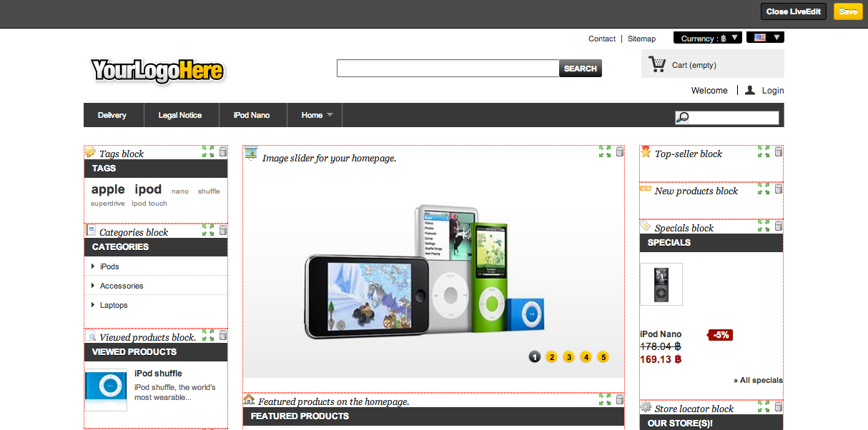Delete the New products block via trash icon
The height and width of the screenshot is (430, 868).
(x=779, y=189)
